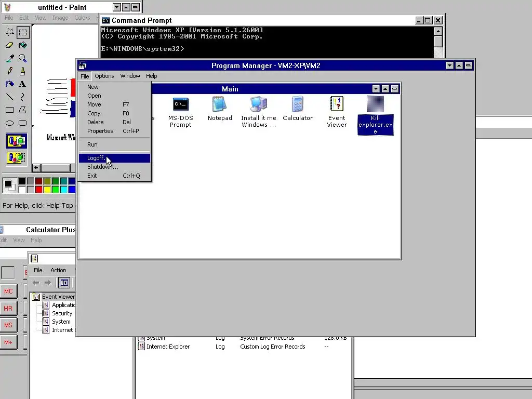Open the Options menu in Program Manager
The height and width of the screenshot is (399, 532).
[x=104, y=76]
